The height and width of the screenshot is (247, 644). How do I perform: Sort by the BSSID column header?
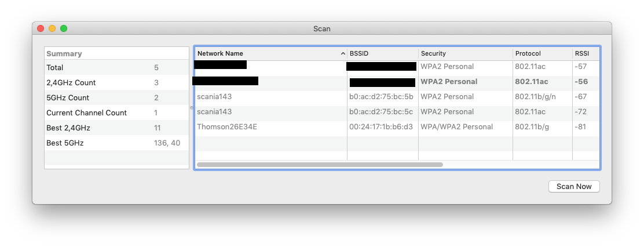(x=383, y=53)
